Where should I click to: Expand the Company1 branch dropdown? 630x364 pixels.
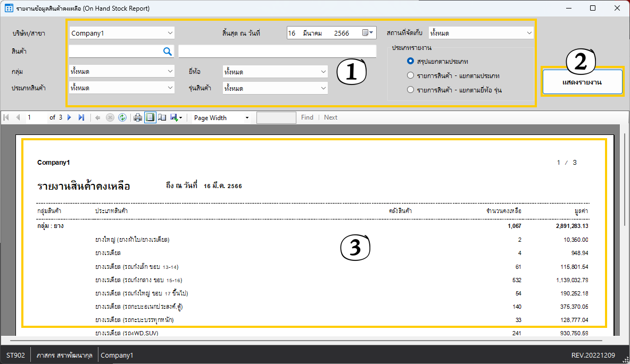tap(170, 33)
